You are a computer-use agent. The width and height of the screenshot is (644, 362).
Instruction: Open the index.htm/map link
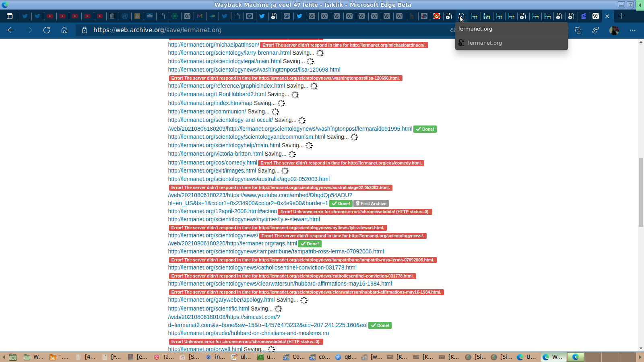(x=210, y=103)
